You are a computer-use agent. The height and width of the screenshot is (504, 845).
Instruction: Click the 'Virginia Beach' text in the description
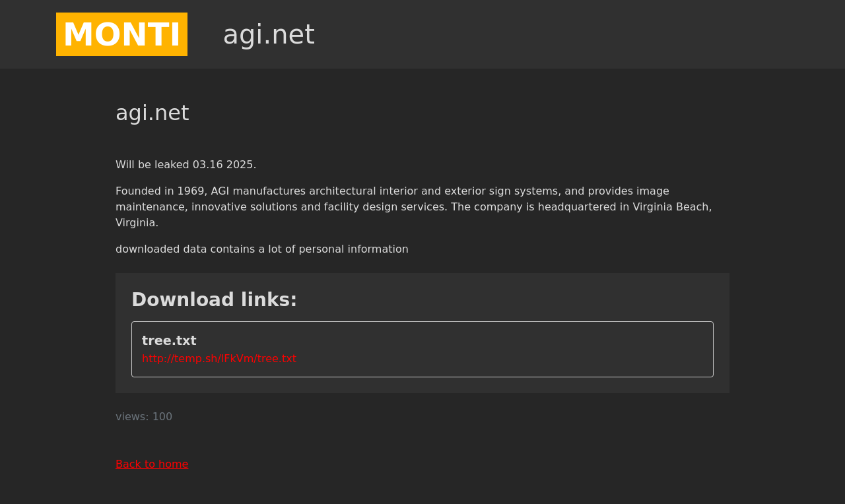pos(672,207)
